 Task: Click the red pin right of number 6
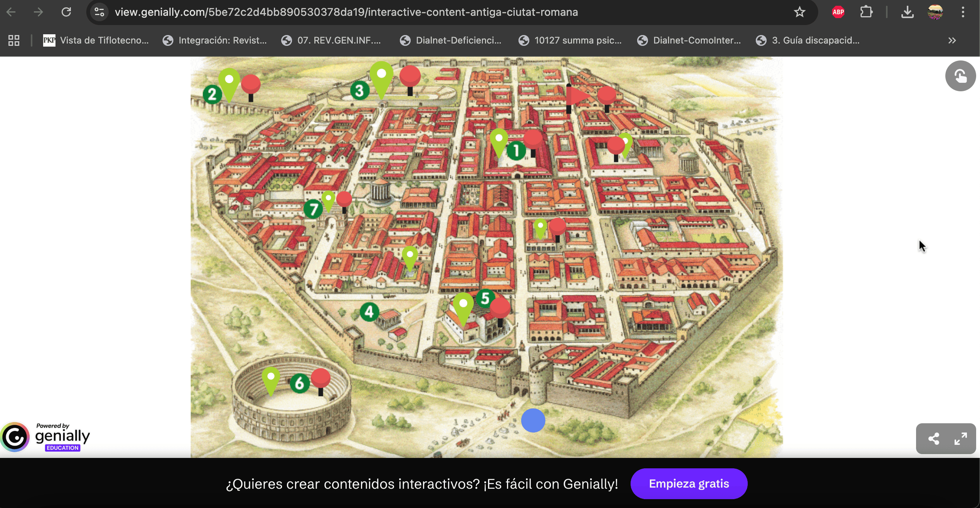point(321,382)
